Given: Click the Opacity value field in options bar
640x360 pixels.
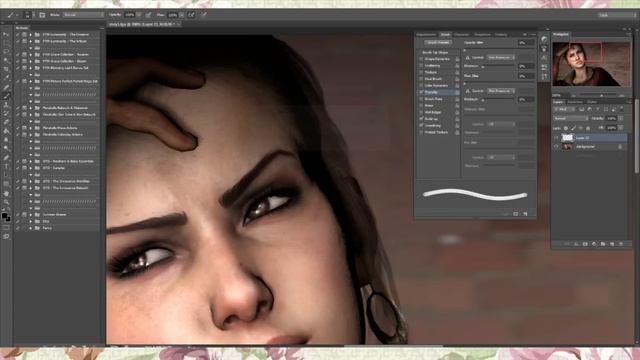Looking at the screenshot, I should [130, 15].
